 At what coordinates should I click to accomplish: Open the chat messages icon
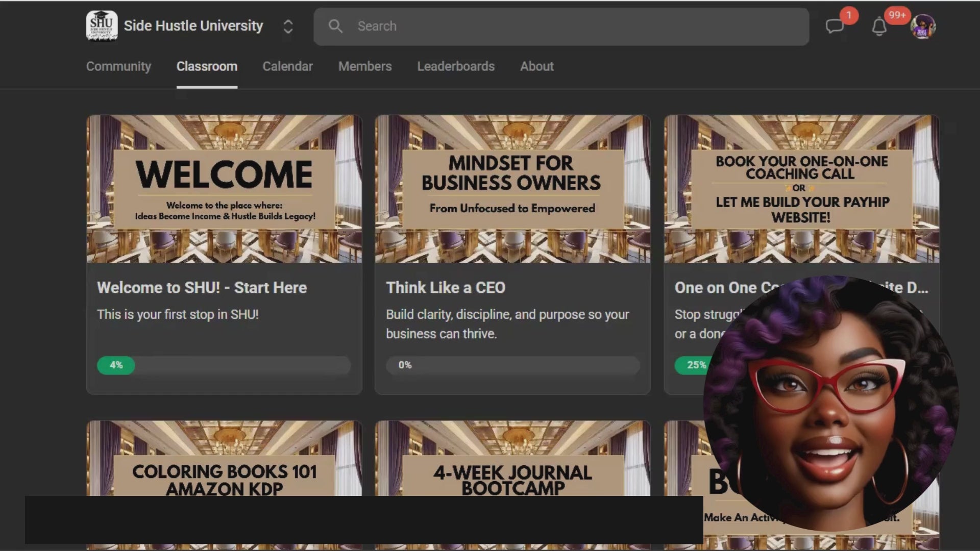835,26
